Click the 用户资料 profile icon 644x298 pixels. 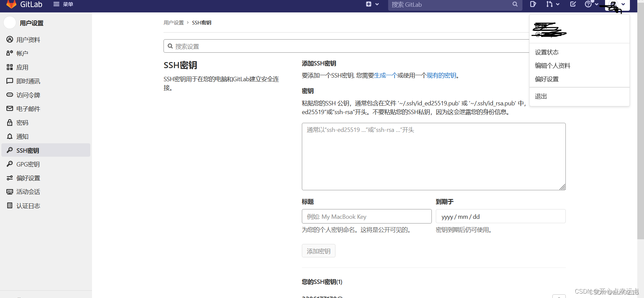click(10, 40)
